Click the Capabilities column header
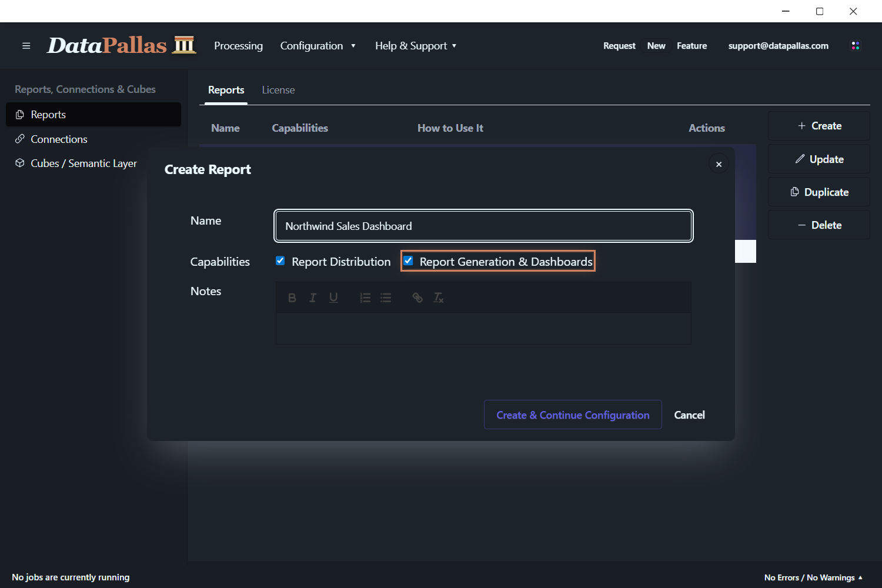The image size is (882, 588). coord(300,128)
